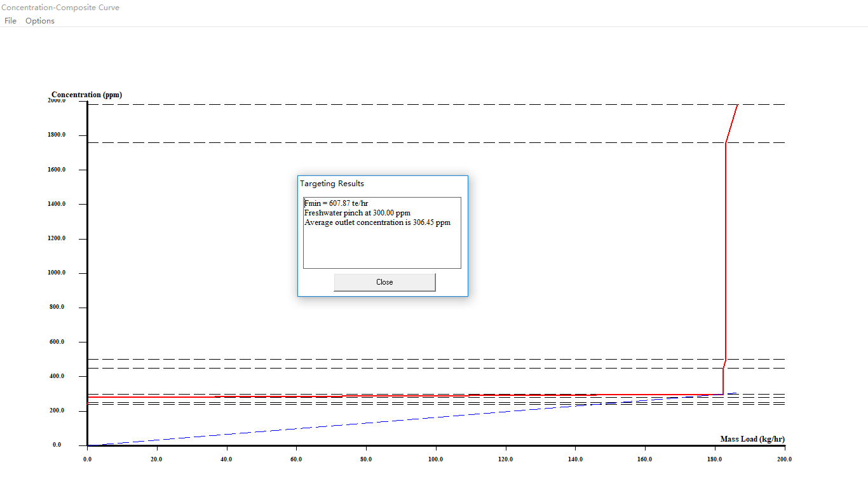This screenshot has width=868, height=488.
Task: Click the 160.0 x-axis tick label
Action: pos(645,459)
